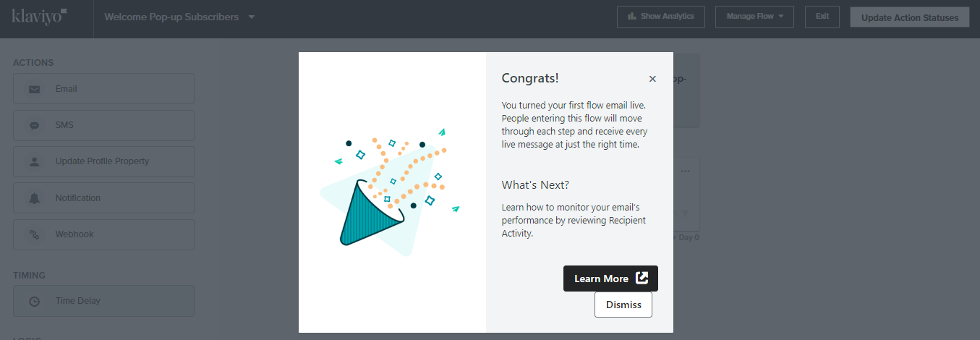Click Update Action Statuses button
The width and height of the screenshot is (980, 340).
(x=910, y=17)
